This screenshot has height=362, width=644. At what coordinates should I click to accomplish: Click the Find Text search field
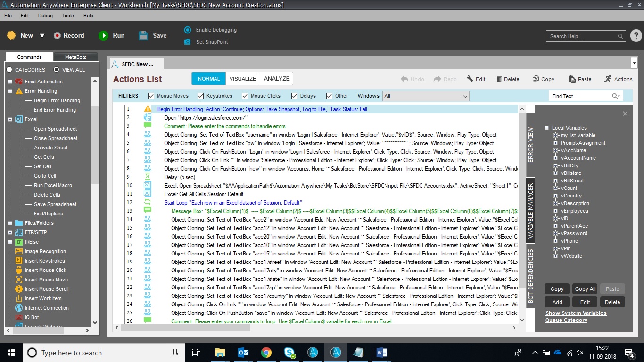pos(580,96)
